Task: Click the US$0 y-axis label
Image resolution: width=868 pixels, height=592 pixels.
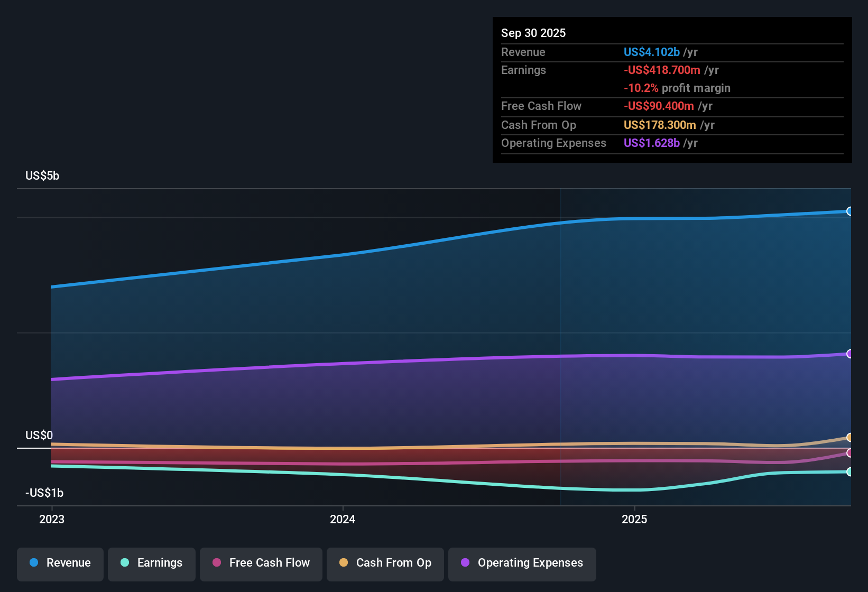Action: (x=39, y=435)
